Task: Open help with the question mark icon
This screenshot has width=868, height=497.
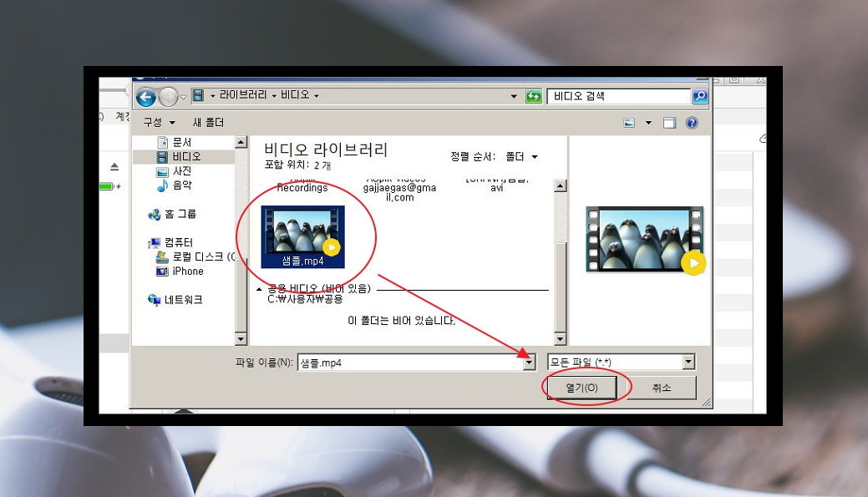Action: point(692,123)
